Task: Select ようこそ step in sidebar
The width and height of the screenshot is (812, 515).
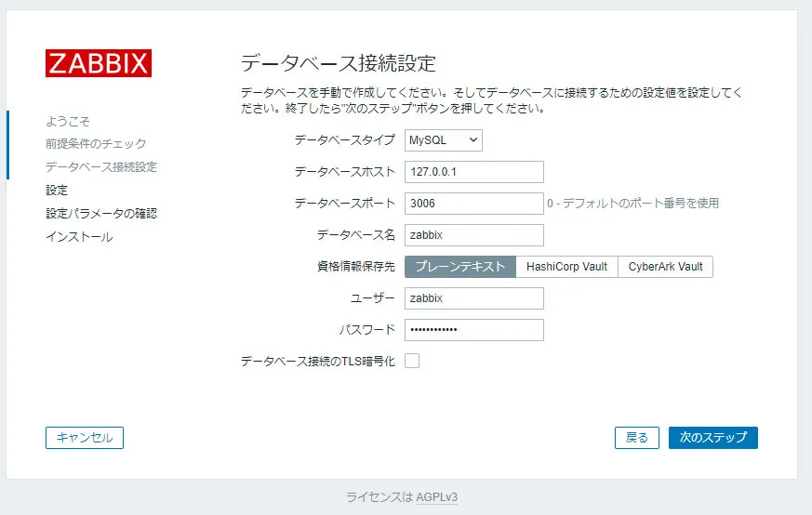Action: [x=68, y=121]
